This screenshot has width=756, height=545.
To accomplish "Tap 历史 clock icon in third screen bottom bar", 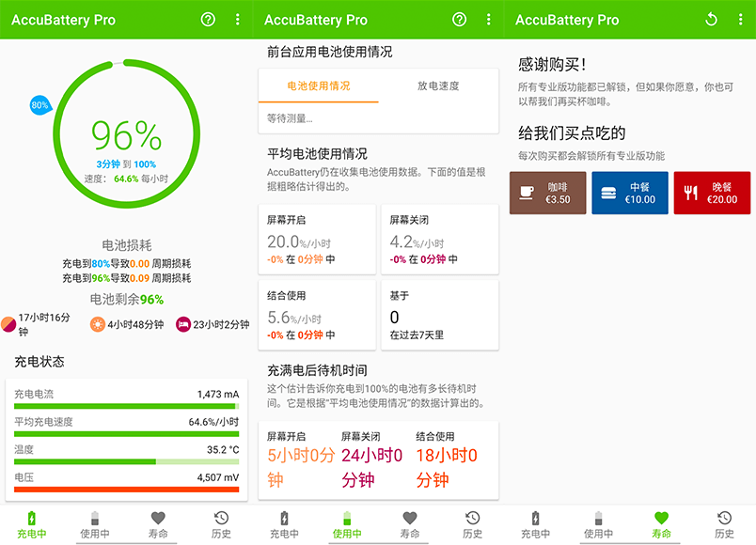I will [x=724, y=518].
